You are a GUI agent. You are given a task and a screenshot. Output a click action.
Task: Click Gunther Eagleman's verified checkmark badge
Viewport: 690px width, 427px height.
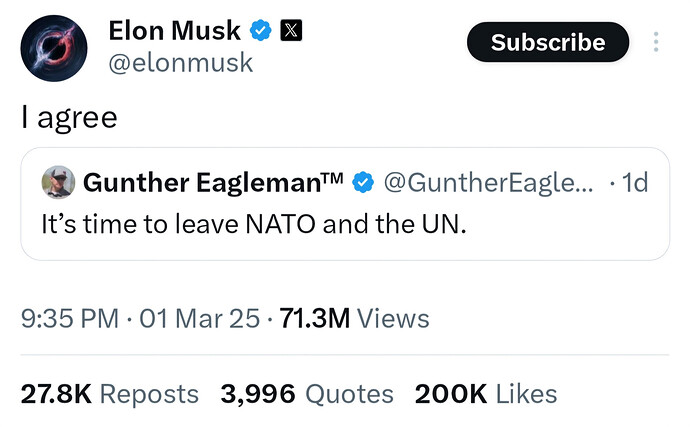(x=366, y=183)
